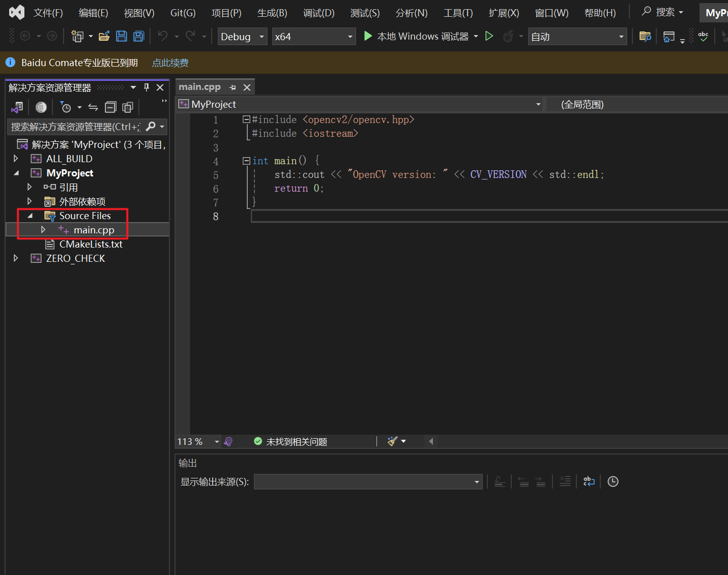The image size is (728, 575).
Task: Open the 显示输出来源 dropdown
Action: 368,481
